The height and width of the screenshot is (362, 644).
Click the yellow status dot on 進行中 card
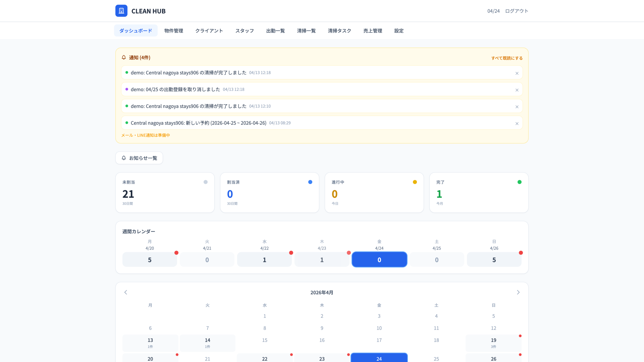(415, 182)
